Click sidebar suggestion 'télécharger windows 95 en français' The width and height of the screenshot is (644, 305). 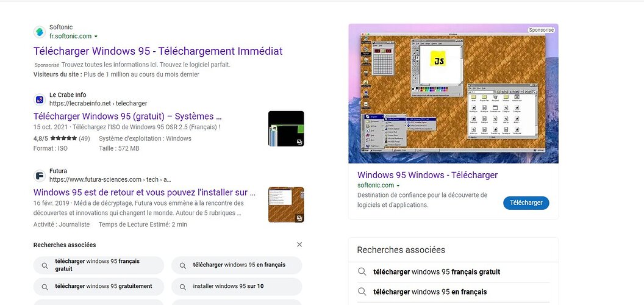point(430,292)
